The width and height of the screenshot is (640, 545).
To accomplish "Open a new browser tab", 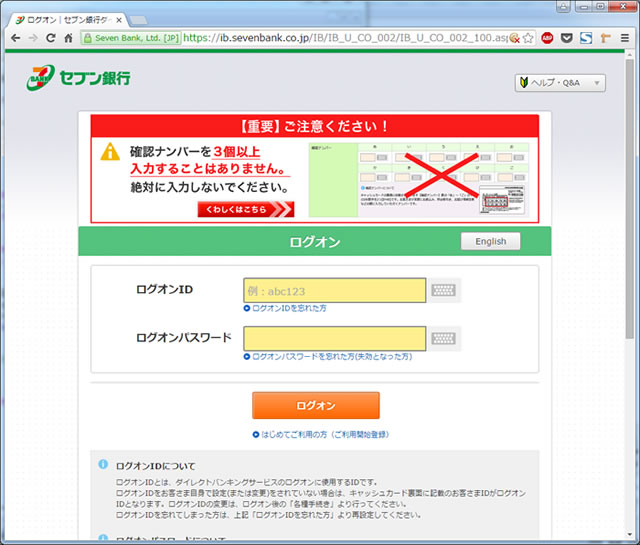I will [138, 20].
